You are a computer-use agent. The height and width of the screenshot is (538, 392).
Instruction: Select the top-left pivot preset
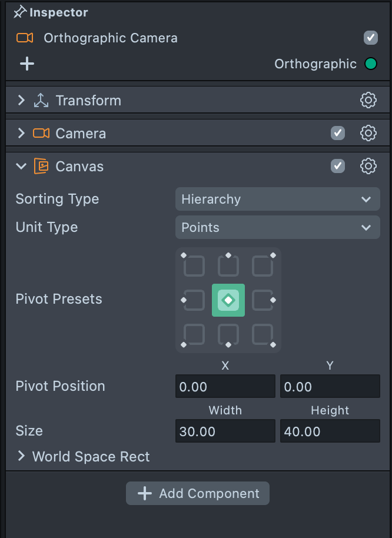tap(194, 266)
